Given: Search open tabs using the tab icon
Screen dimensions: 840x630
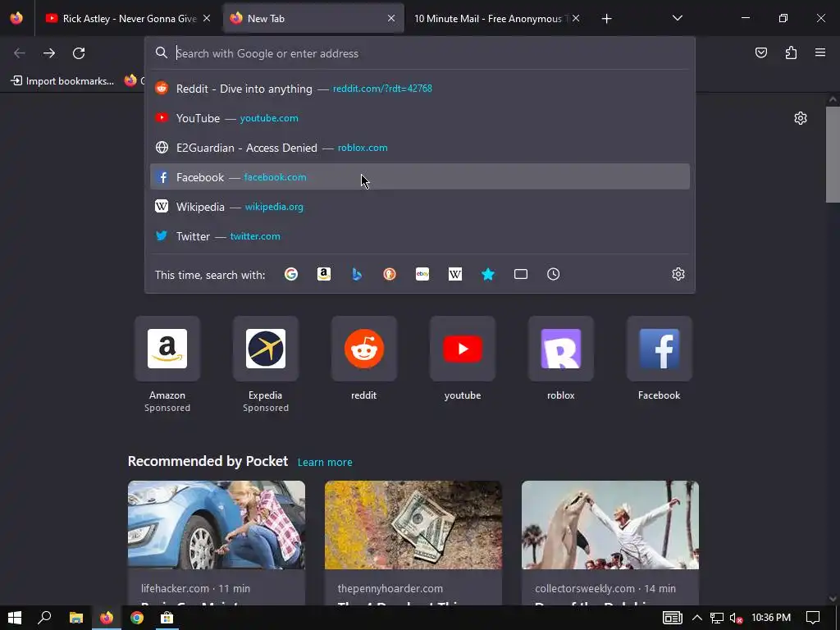Looking at the screenshot, I should click(x=521, y=274).
